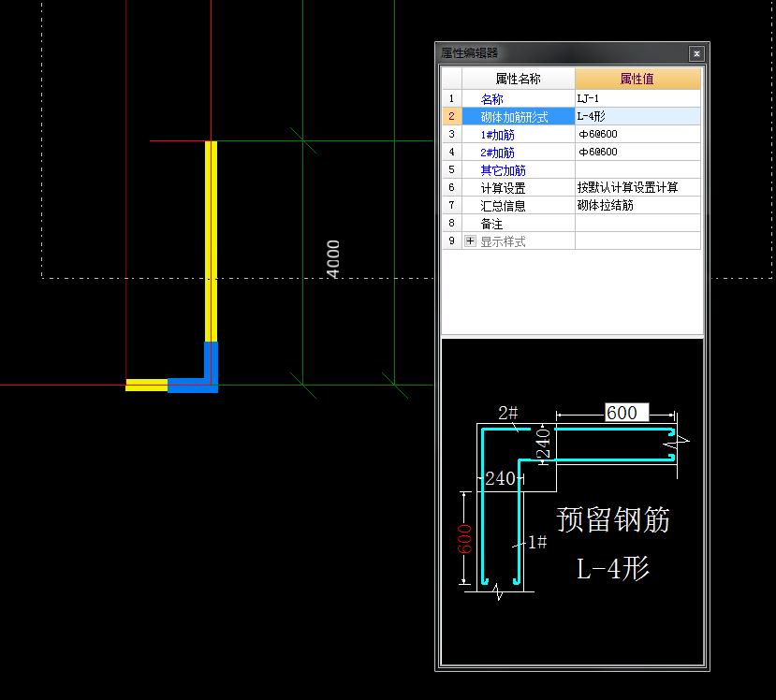Click the 4000 dimension label in drawing
This screenshot has height=700, width=776.
(333, 259)
